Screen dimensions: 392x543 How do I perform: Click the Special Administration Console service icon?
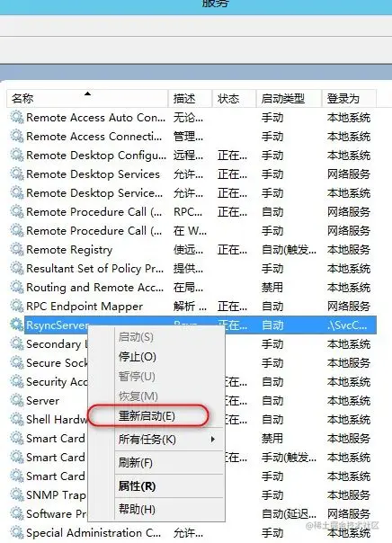(16, 532)
